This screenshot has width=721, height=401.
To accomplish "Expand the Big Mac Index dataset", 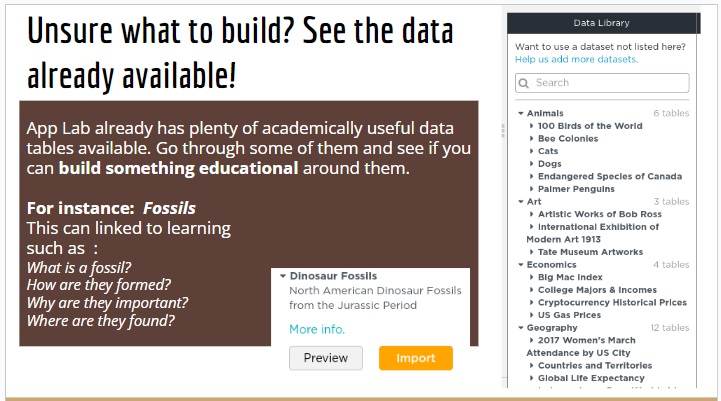I will [x=570, y=277].
